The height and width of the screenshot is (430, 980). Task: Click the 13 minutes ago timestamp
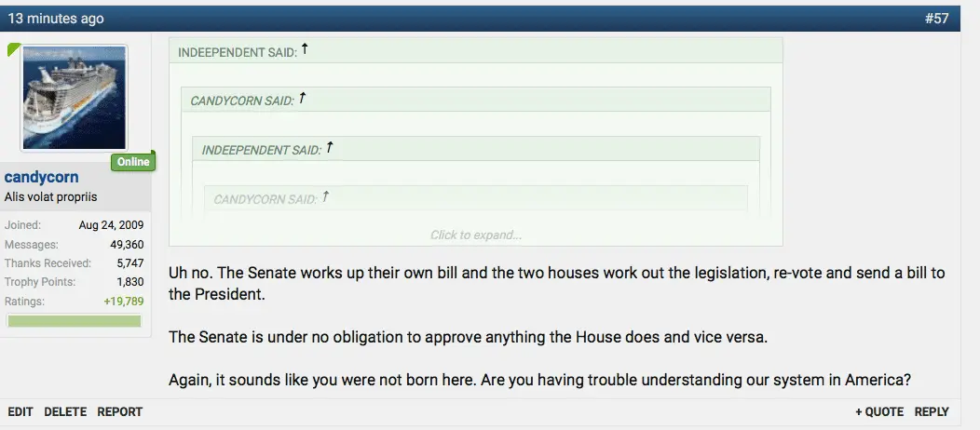pos(56,19)
